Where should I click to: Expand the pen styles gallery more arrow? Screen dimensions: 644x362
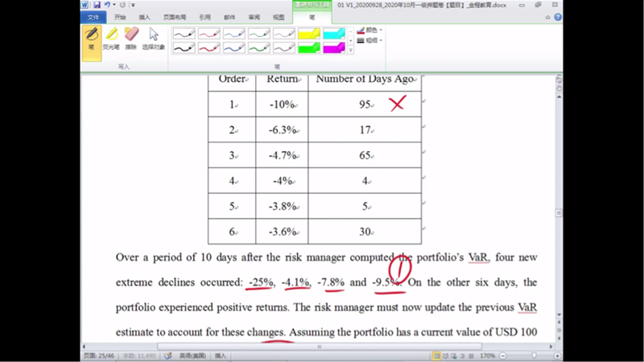click(350, 51)
